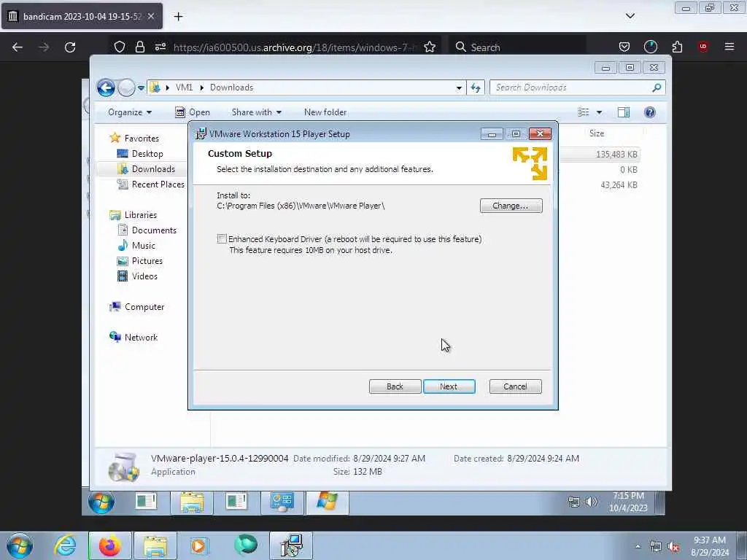This screenshot has width=747, height=560.
Task: Toggle the preview pane icon
Action: [624, 112]
